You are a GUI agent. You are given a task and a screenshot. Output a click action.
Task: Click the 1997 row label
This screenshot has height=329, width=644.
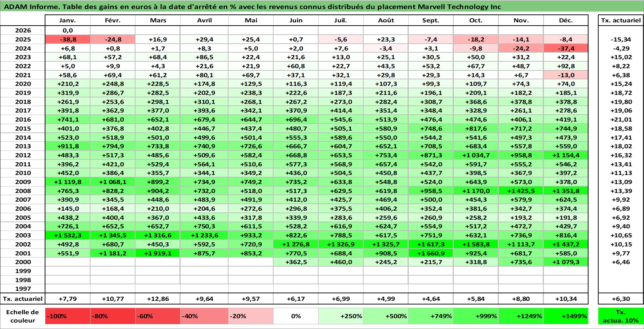click(x=23, y=289)
